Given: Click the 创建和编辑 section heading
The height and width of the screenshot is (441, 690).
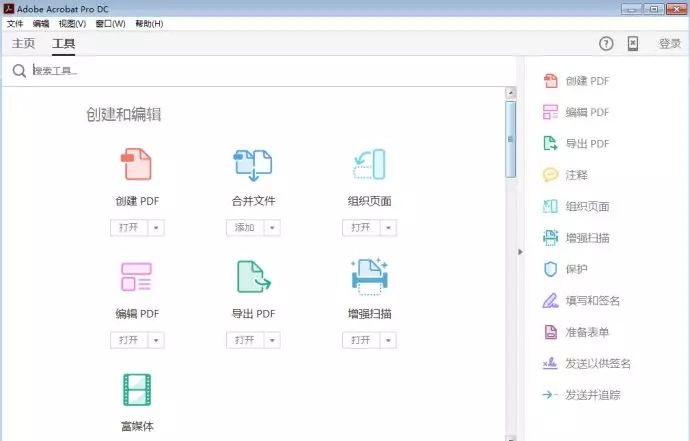Looking at the screenshot, I should click(x=124, y=114).
